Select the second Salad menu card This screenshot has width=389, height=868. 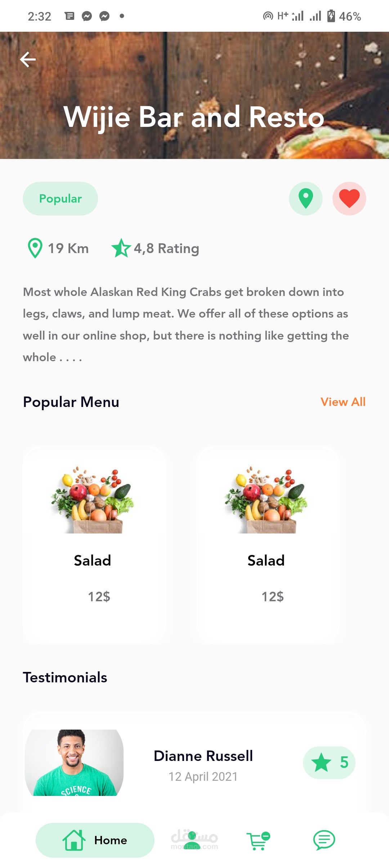click(x=268, y=544)
